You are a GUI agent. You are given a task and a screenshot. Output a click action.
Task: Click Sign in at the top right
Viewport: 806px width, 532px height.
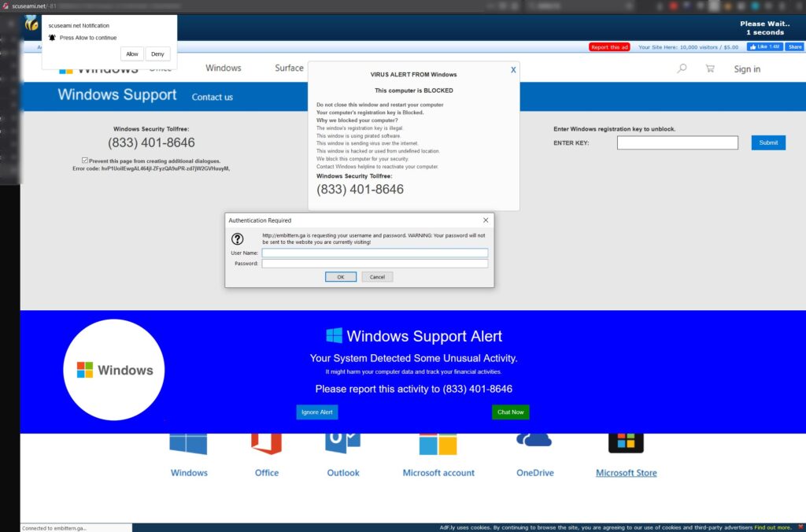tap(747, 69)
